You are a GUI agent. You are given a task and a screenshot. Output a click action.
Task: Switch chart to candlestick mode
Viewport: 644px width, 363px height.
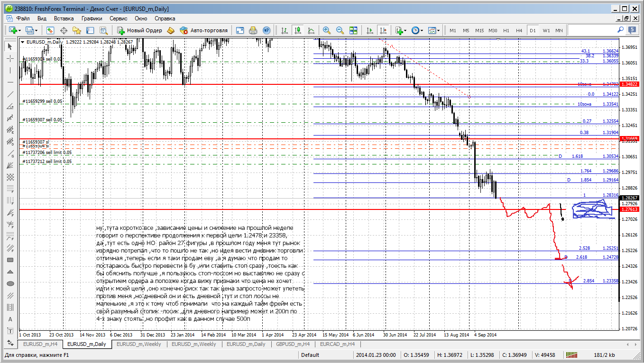[x=298, y=30]
